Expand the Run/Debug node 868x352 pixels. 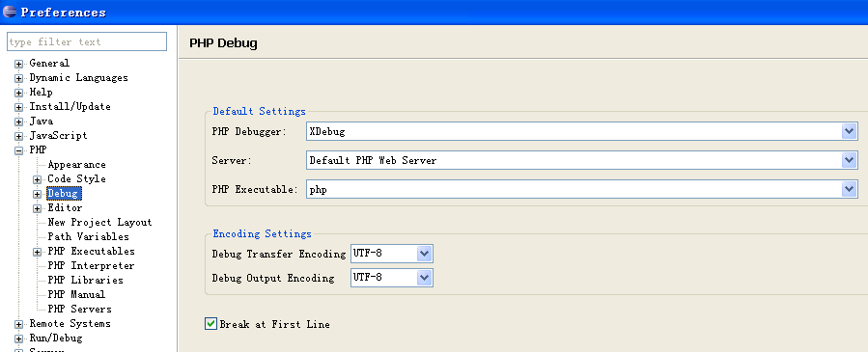tap(18, 338)
